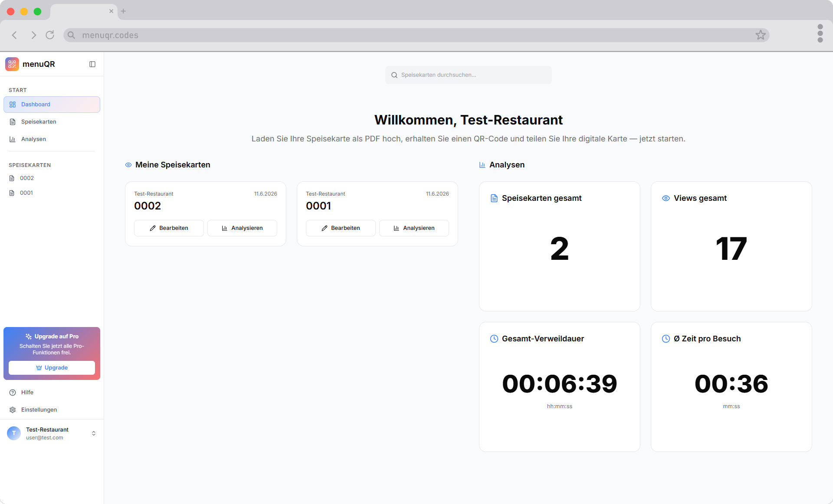Click the clock icon in Ø Zeit pro Besuch
The width and height of the screenshot is (833, 504).
coord(666,339)
